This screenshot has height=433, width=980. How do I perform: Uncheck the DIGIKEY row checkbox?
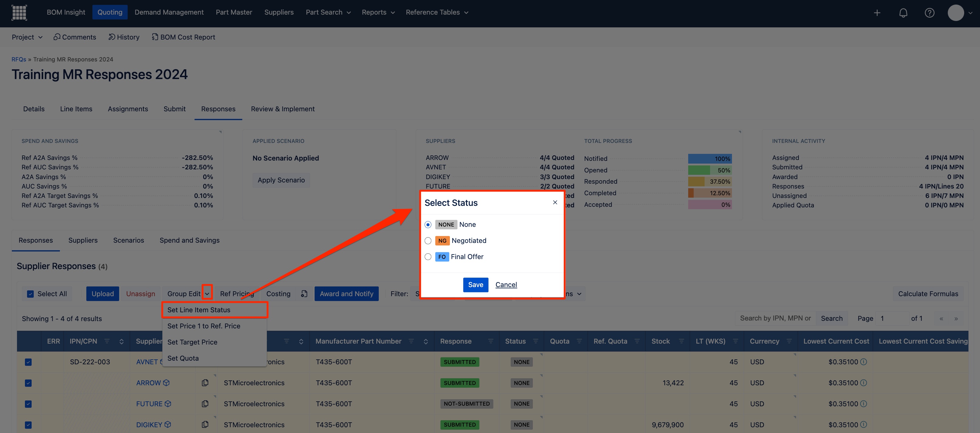[28, 424]
